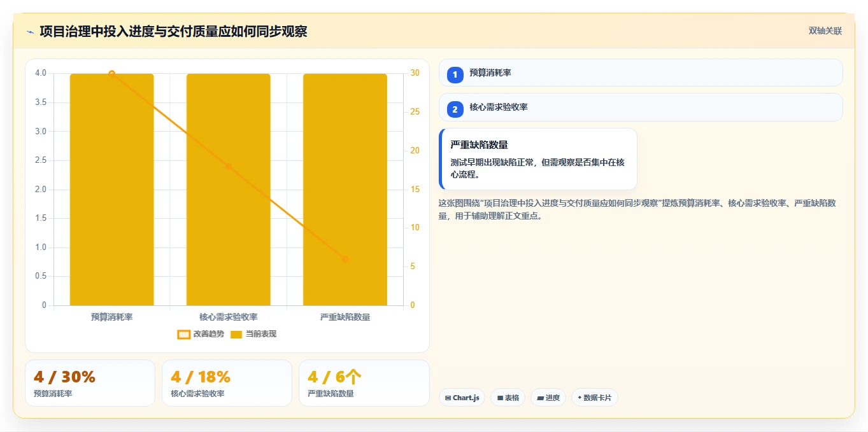Click the page title 项目治理中投入进度与交付质量
The width and height of the screenshot is (868, 432).
(x=173, y=31)
